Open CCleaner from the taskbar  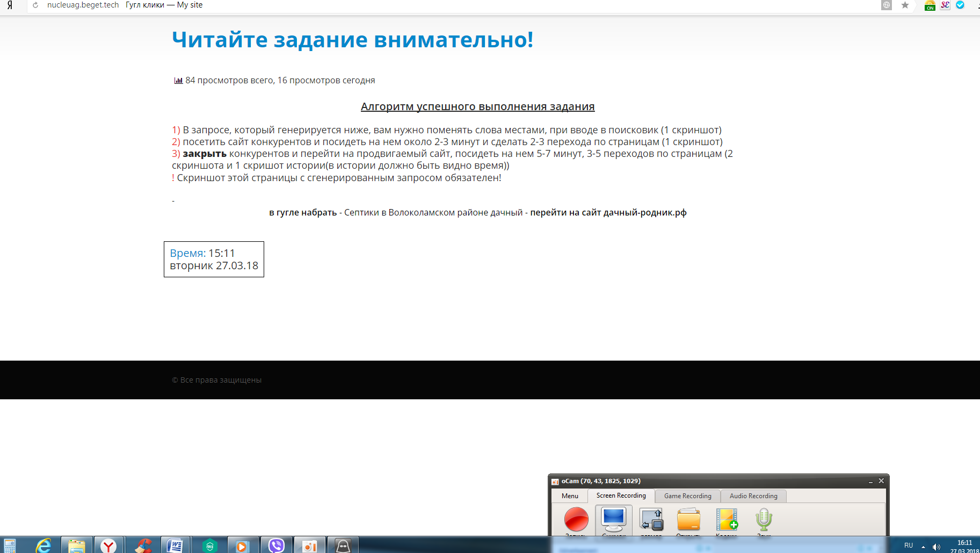pyautogui.click(x=143, y=545)
